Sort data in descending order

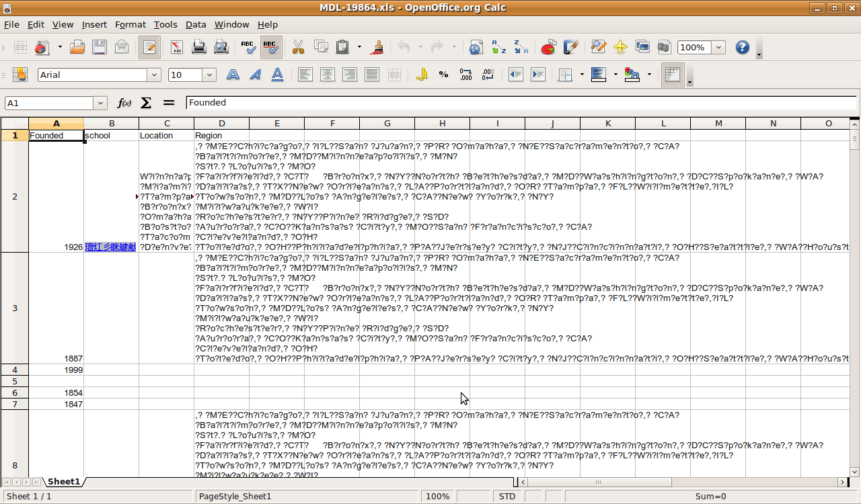pyautogui.click(x=521, y=47)
